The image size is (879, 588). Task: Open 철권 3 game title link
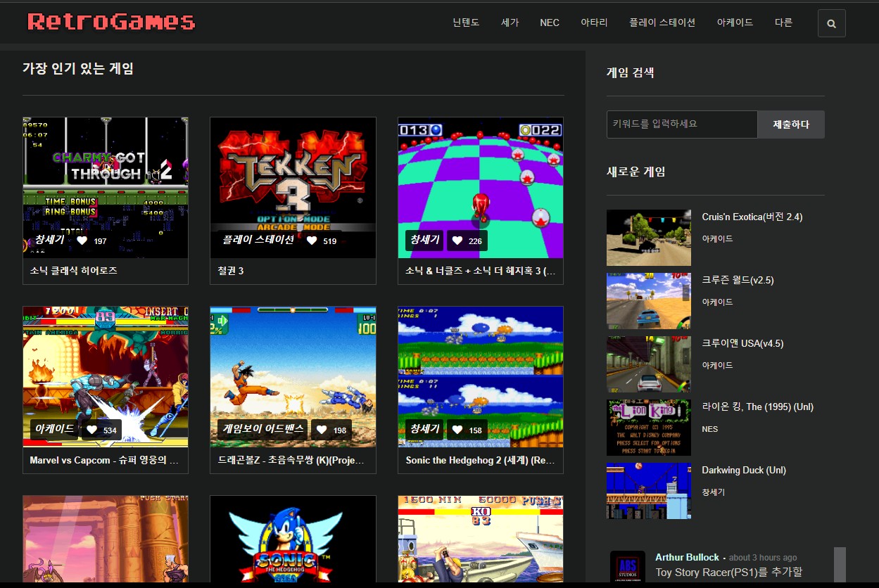[231, 271]
